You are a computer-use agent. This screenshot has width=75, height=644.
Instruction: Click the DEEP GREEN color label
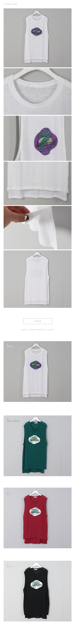13,421
